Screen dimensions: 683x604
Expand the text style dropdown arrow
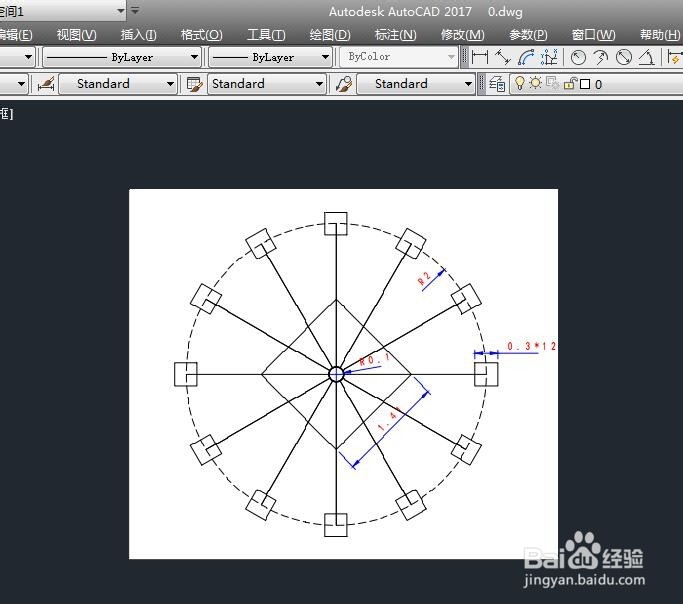[21, 84]
